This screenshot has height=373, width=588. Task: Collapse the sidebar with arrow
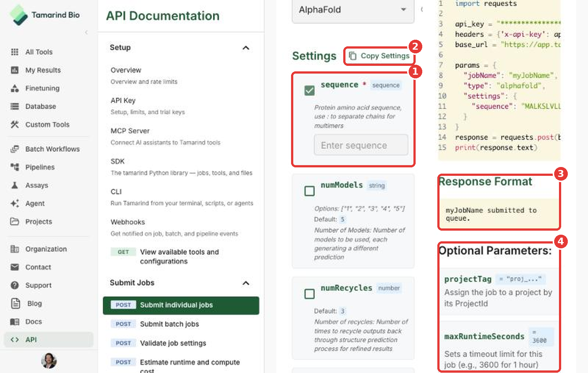86,32
